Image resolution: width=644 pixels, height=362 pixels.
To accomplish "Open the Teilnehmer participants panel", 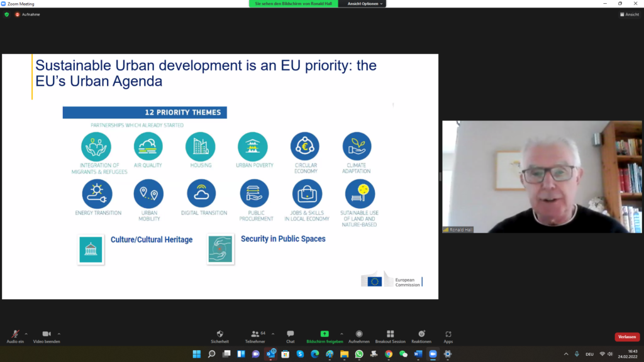I will pyautogui.click(x=255, y=336).
